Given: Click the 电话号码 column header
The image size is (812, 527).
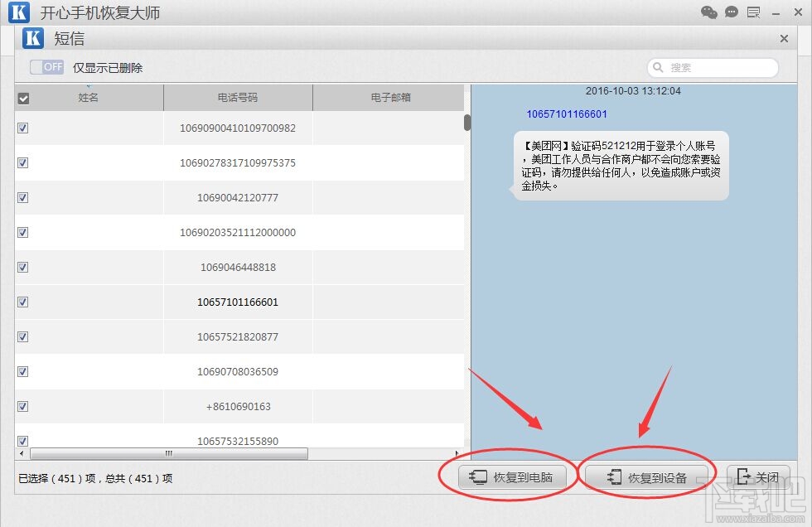Looking at the screenshot, I should pyautogui.click(x=238, y=97).
